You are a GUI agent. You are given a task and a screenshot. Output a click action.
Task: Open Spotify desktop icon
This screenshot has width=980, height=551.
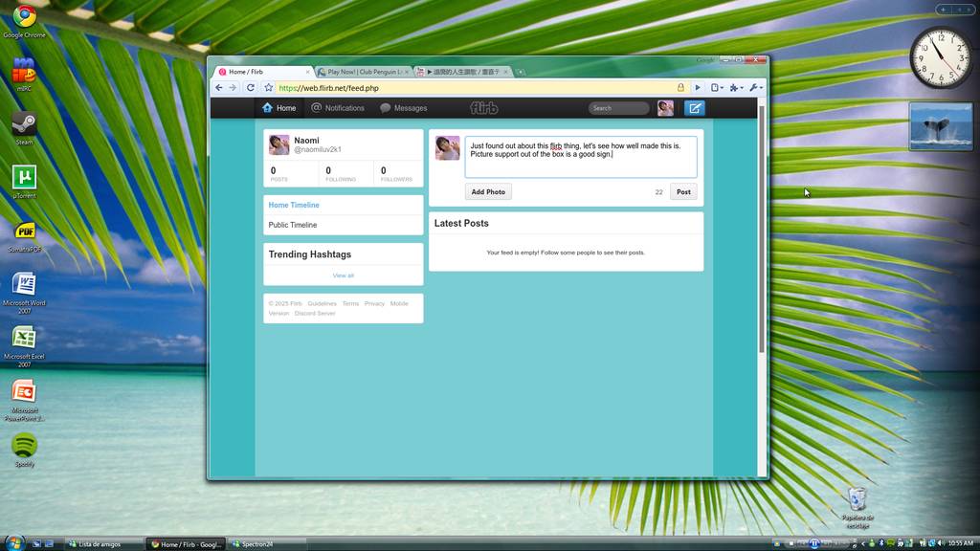tap(24, 450)
